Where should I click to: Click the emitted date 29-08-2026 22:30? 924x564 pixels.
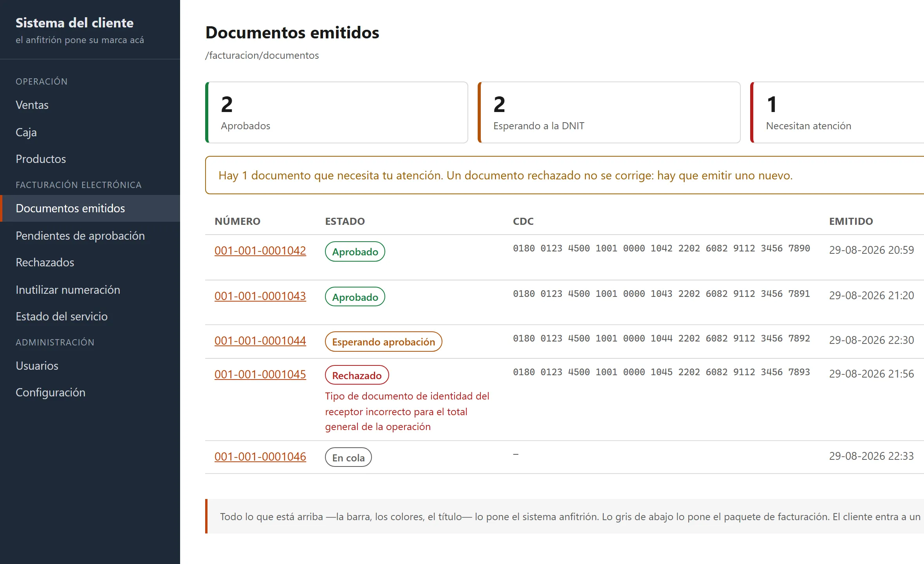pos(872,340)
